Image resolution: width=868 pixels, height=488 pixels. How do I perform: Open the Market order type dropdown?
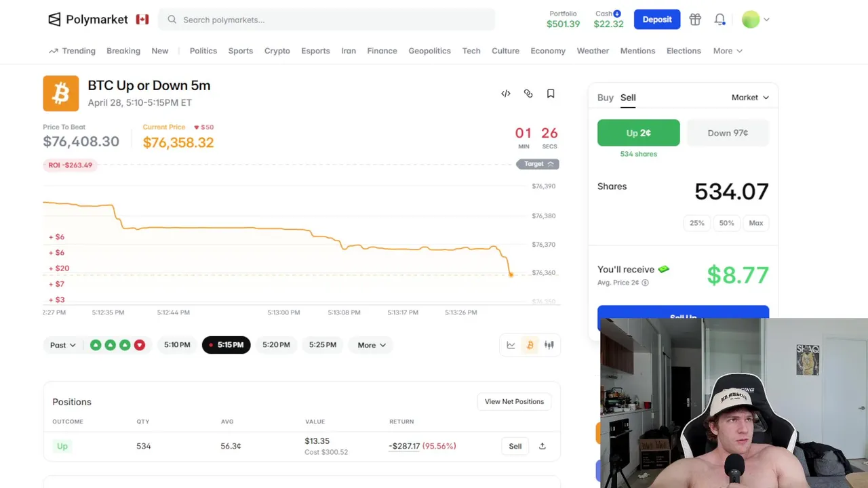click(x=750, y=98)
